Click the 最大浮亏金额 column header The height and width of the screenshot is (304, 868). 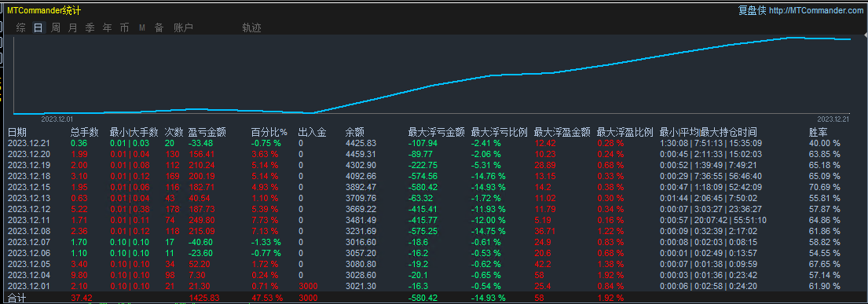pyautogui.click(x=436, y=132)
